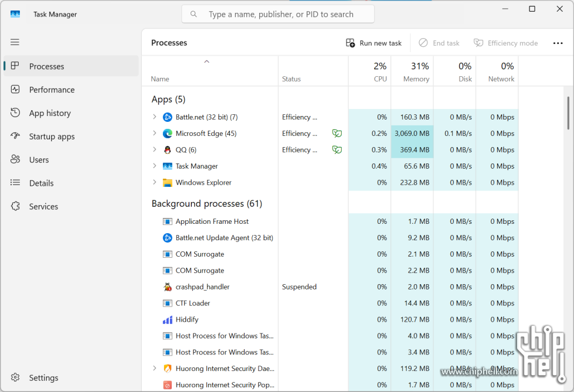Click the 0.1 MB/s disk value

click(x=458, y=134)
